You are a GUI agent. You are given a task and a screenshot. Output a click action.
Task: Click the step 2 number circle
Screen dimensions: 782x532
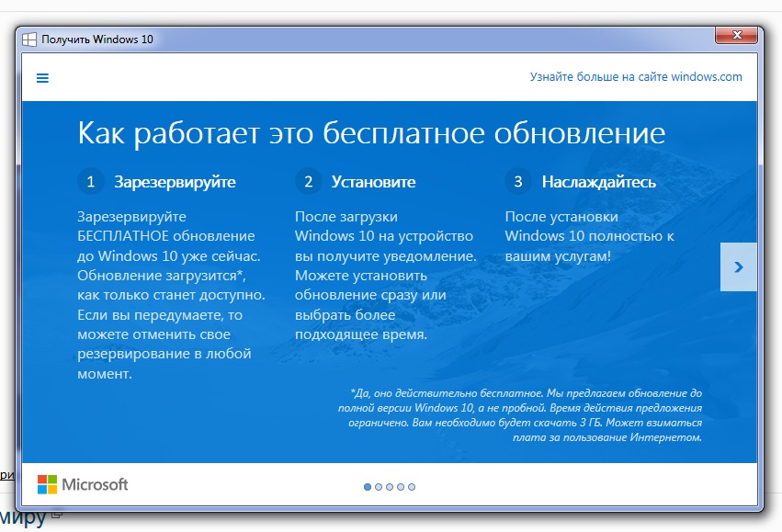(308, 182)
